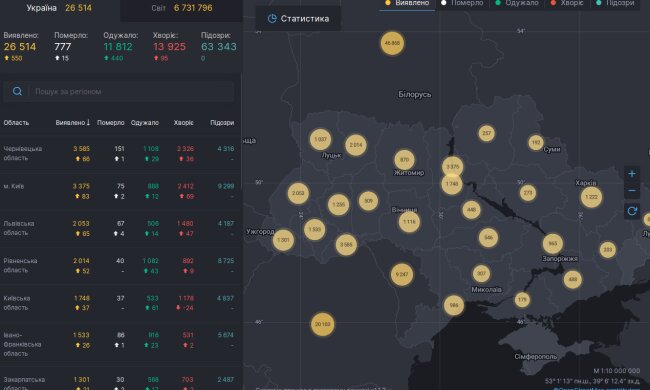Click the 9 247 map bubble
Image resolution: width=650 pixels, height=390 pixels.
tap(402, 274)
